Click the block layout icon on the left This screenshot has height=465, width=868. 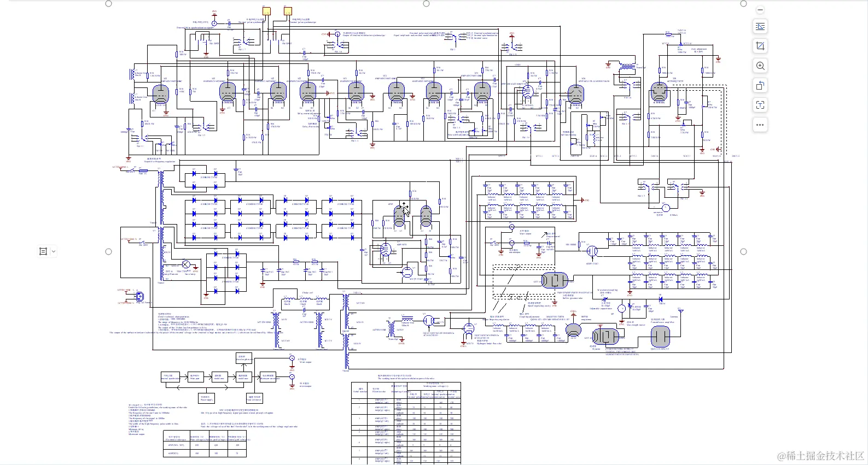coord(43,251)
